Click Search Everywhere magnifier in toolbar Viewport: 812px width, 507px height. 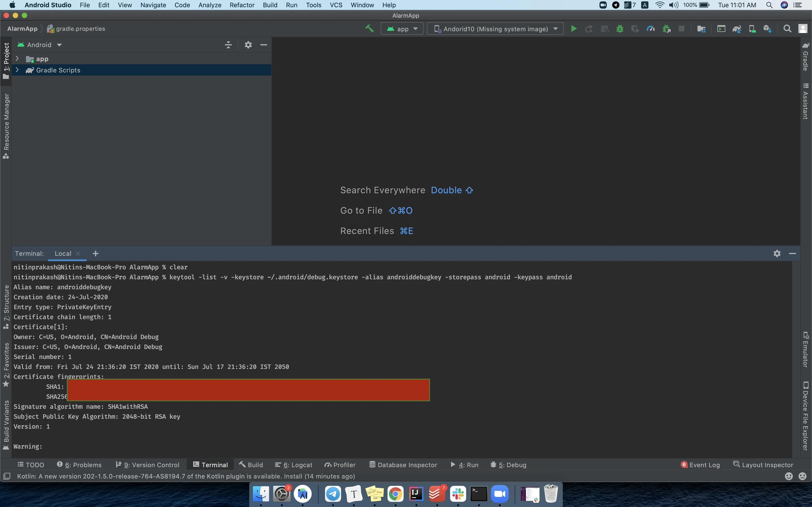tap(787, 29)
